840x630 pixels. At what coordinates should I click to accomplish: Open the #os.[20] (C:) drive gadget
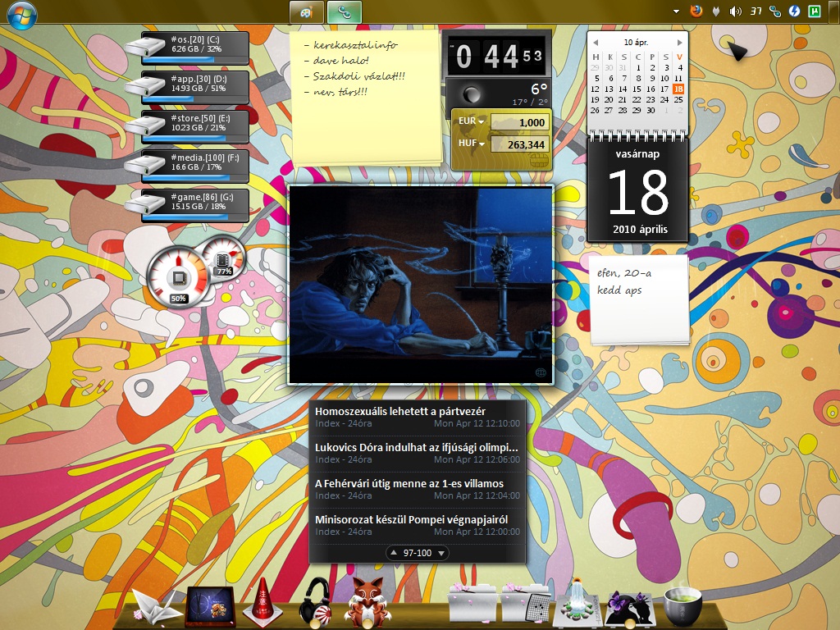click(188, 48)
